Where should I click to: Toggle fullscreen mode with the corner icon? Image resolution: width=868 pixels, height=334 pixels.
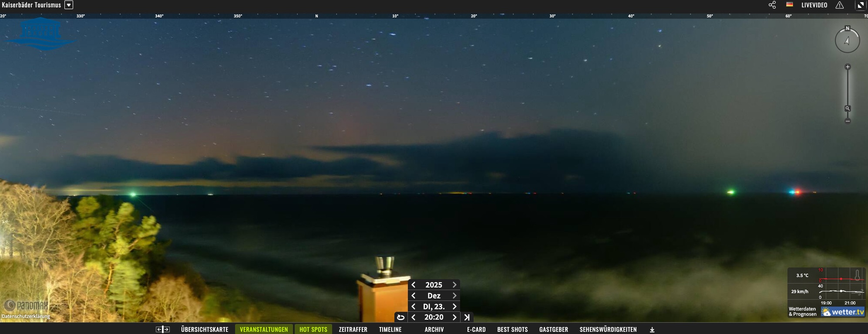(861, 5)
